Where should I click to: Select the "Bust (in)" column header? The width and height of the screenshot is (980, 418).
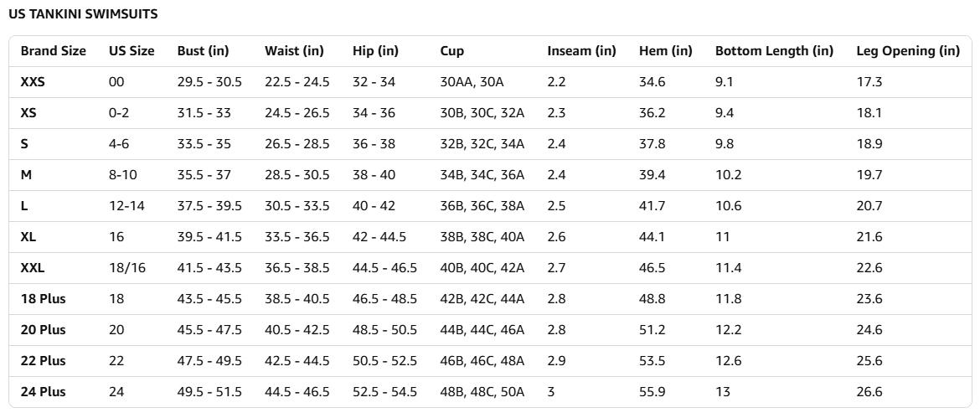click(203, 51)
